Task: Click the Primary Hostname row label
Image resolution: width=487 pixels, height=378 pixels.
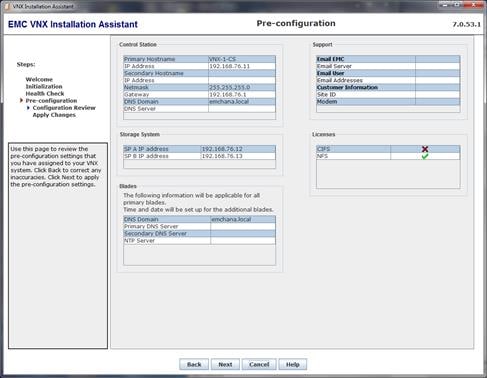Action: (149, 59)
